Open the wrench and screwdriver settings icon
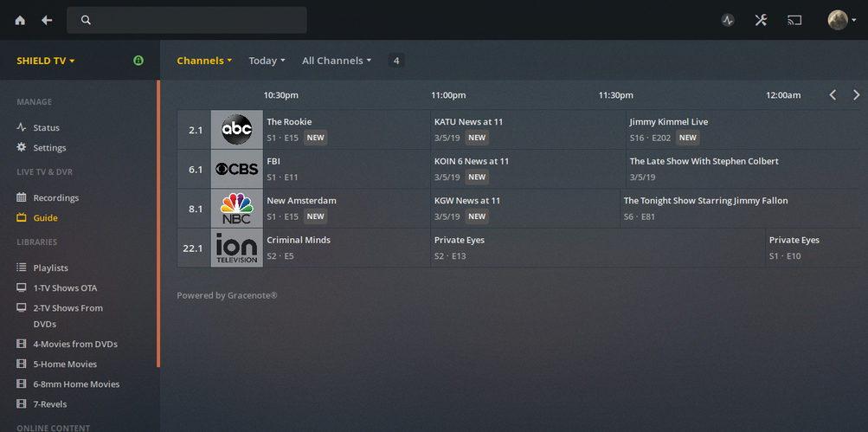The height and width of the screenshot is (432, 868). click(x=762, y=21)
